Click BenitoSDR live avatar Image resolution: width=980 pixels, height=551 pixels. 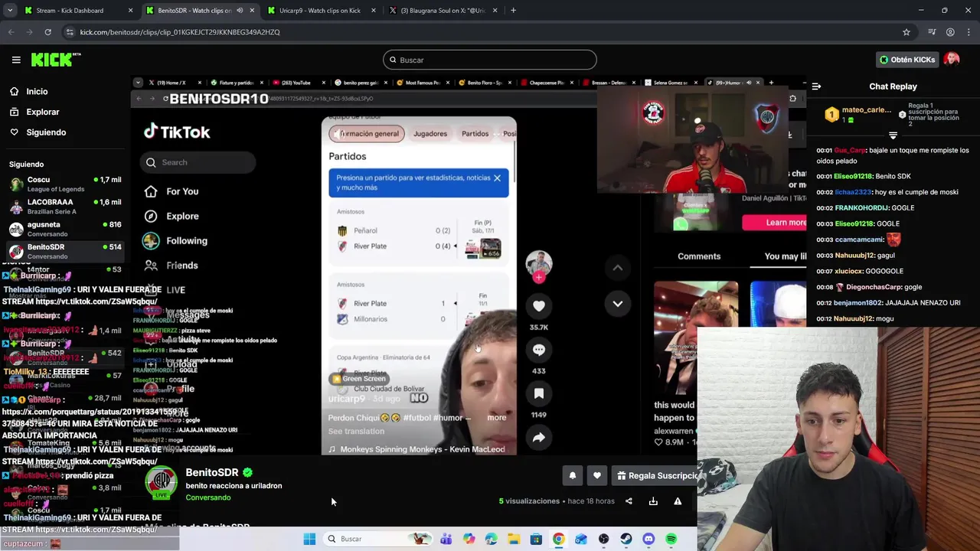coord(161,483)
